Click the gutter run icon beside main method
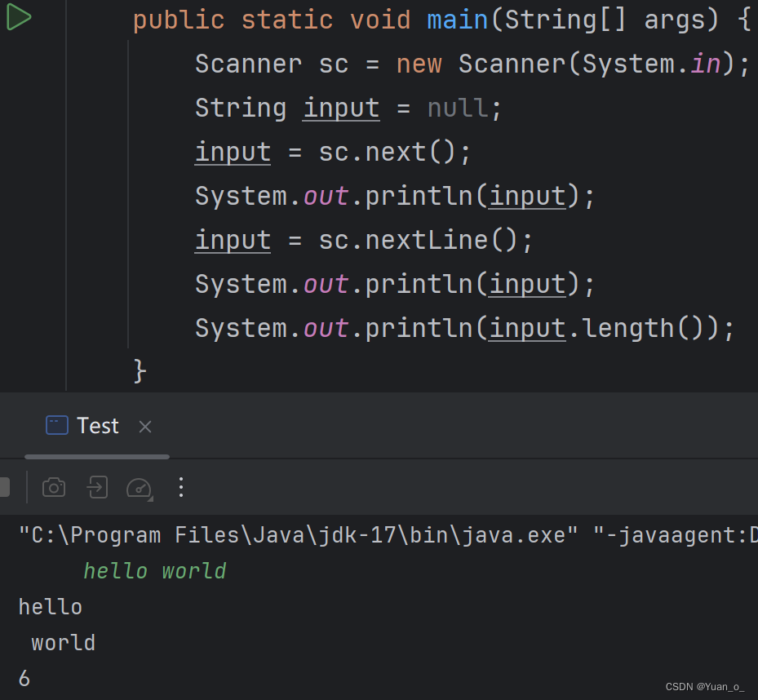758x700 pixels. [x=18, y=17]
